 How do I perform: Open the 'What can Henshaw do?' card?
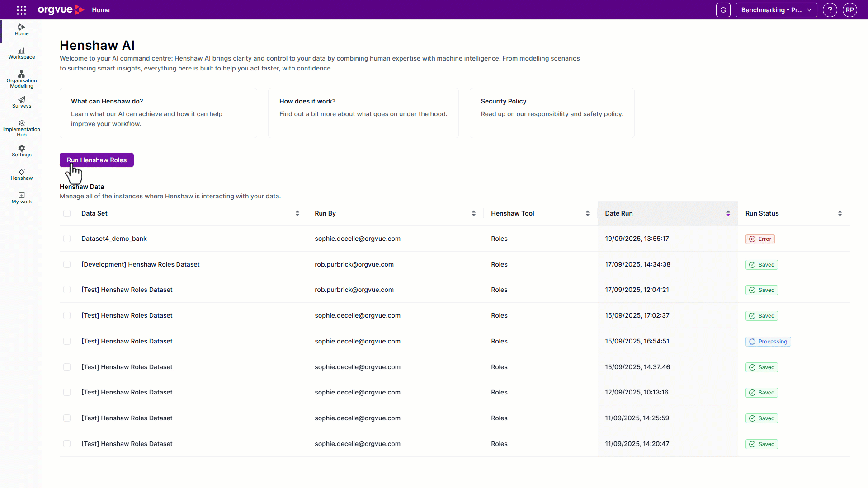tap(158, 113)
